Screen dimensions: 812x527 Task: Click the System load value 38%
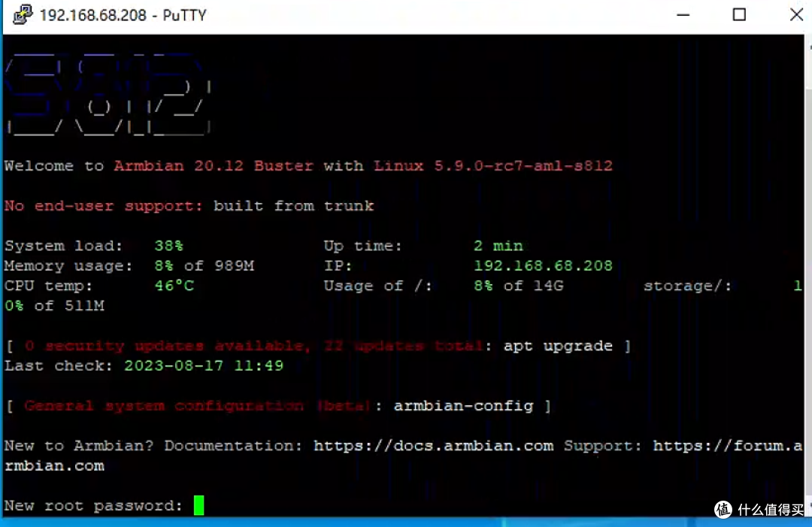[169, 246]
